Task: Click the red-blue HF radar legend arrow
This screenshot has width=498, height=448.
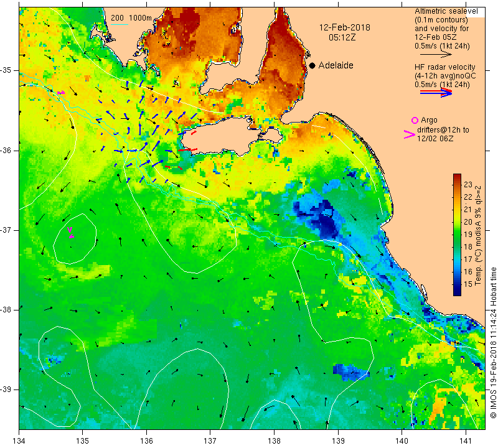Action: coord(436,93)
